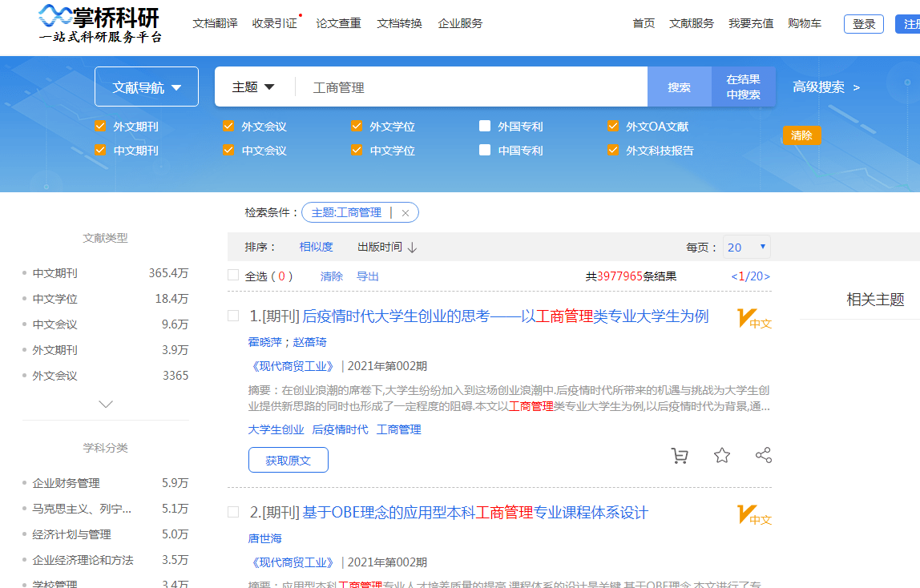Toggle 出版时间 sort direction arrow
This screenshot has height=588, width=920.
pyautogui.click(x=413, y=248)
